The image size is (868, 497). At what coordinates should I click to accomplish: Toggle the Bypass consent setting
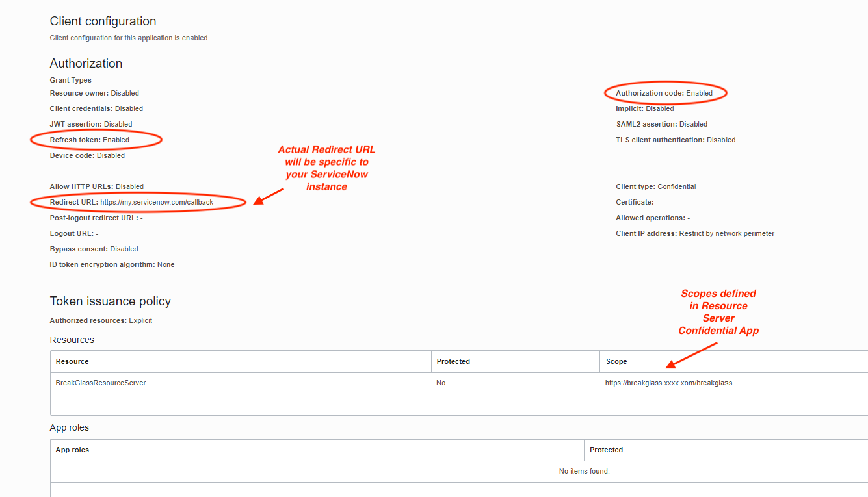(94, 249)
